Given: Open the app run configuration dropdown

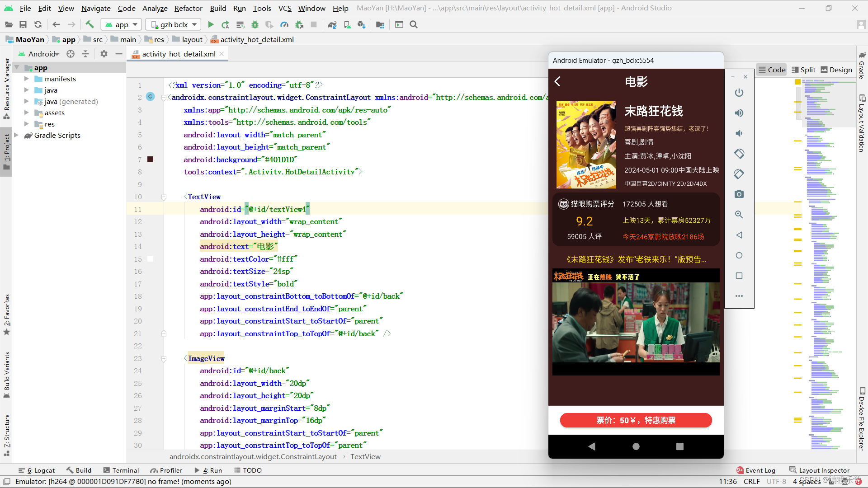Looking at the screenshot, I should [x=121, y=24].
